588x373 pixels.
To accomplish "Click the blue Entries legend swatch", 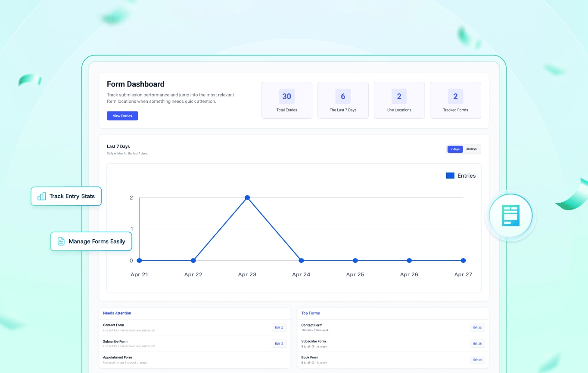I will point(450,176).
